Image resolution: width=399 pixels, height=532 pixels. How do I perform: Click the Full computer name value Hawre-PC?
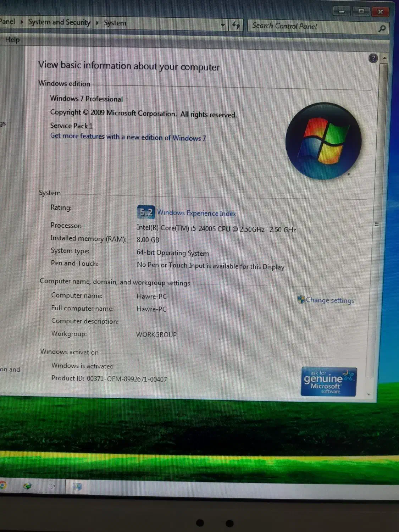click(x=151, y=309)
